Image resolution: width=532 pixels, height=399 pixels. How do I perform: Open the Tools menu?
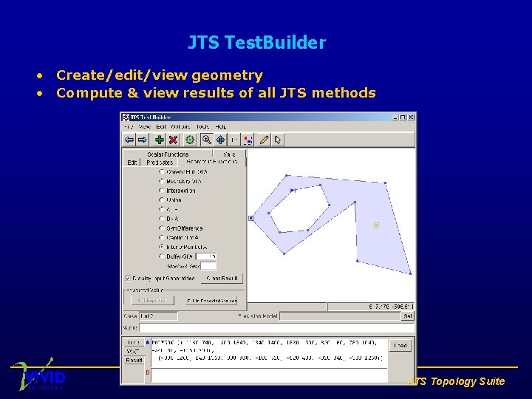coord(202,126)
